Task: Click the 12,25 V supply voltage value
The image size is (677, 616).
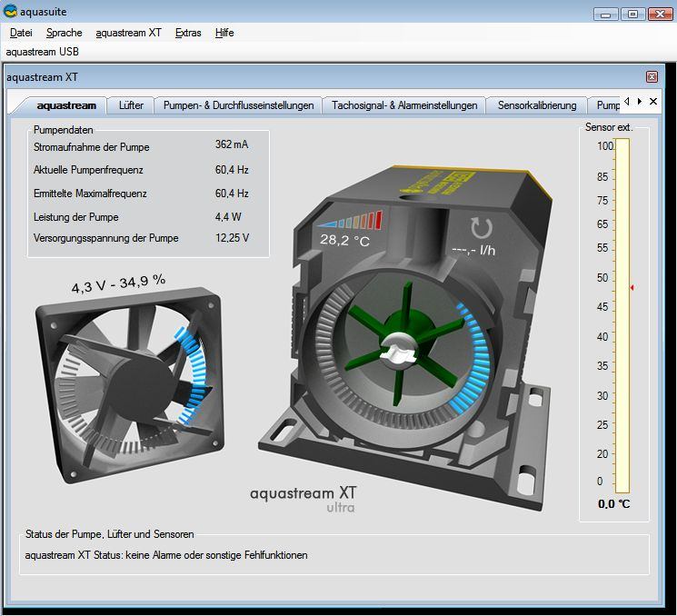Action: pos(232,238)
